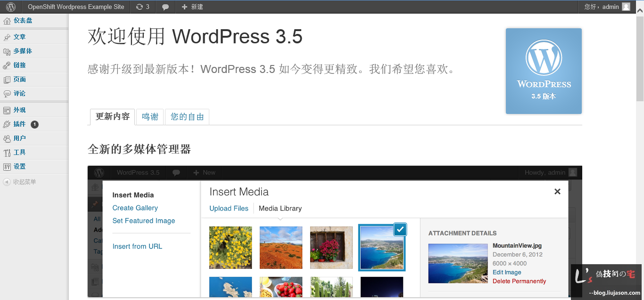Click the chain icon beside 链接
This screenshot has width=644, height=300.
click(x=7, y=65)
